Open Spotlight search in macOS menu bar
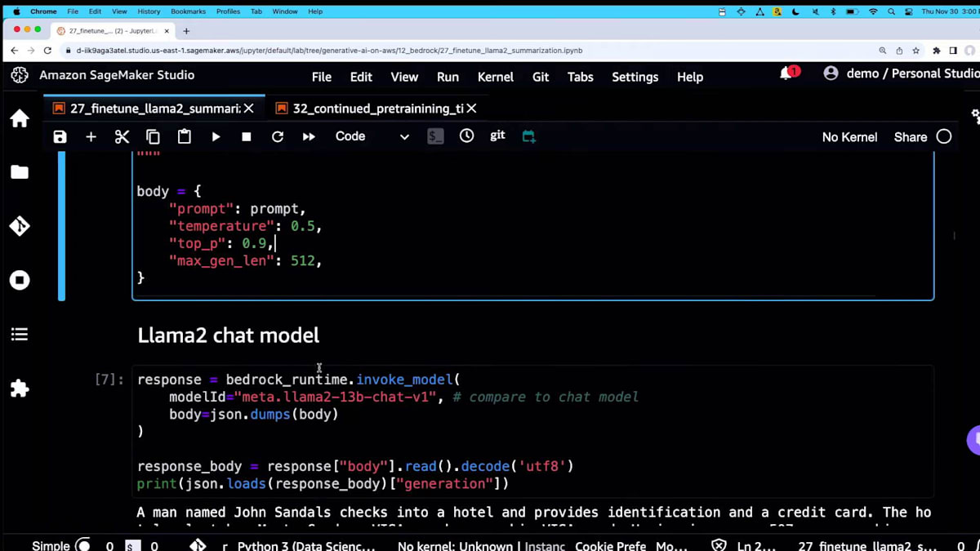Image resolution: width=980 pixels, height=551 pixels. (x=890, y=11)
